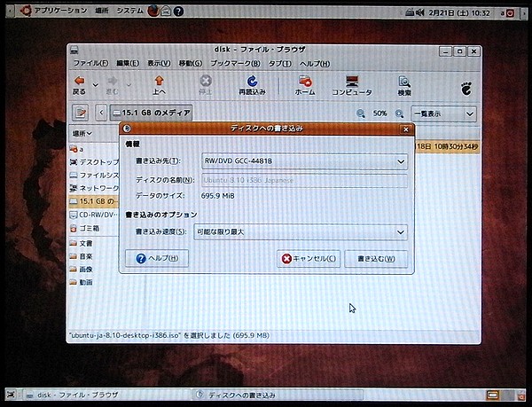This screenshot has height=407, width=532.
Task: Click the file browser window title icon
Action: tap(74, 51)
